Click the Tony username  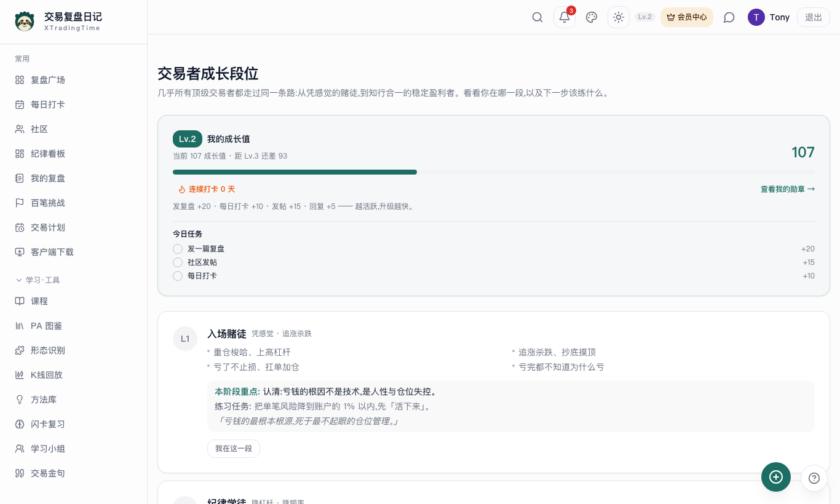[x=780, y=17]
